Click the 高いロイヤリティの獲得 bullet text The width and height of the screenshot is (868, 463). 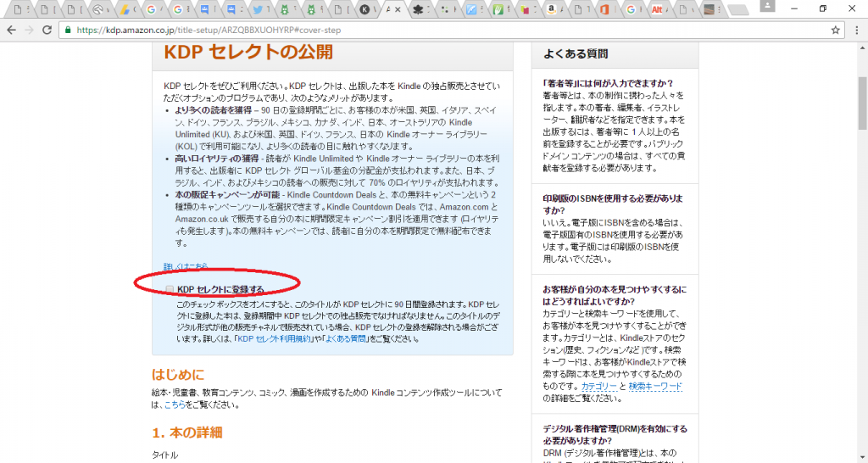click(x=217, y=159)
